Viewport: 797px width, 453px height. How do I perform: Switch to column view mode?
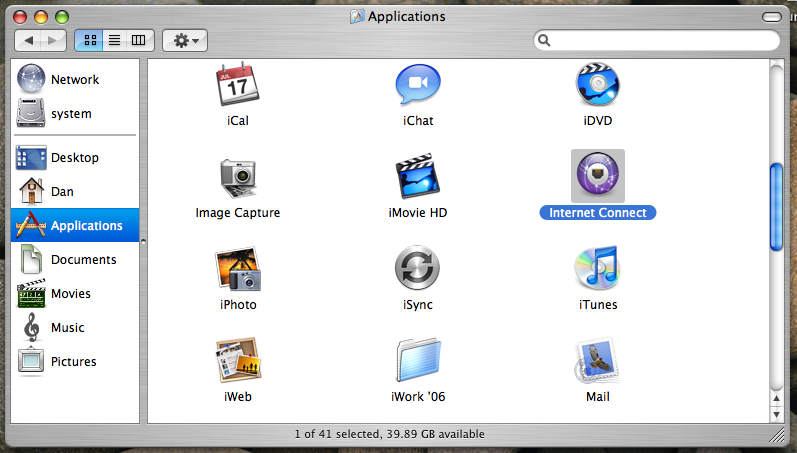(138, 41)
